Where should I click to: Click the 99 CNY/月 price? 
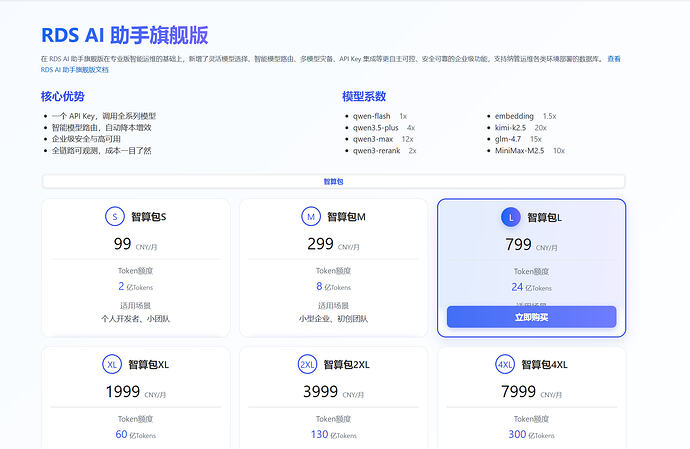136,244
